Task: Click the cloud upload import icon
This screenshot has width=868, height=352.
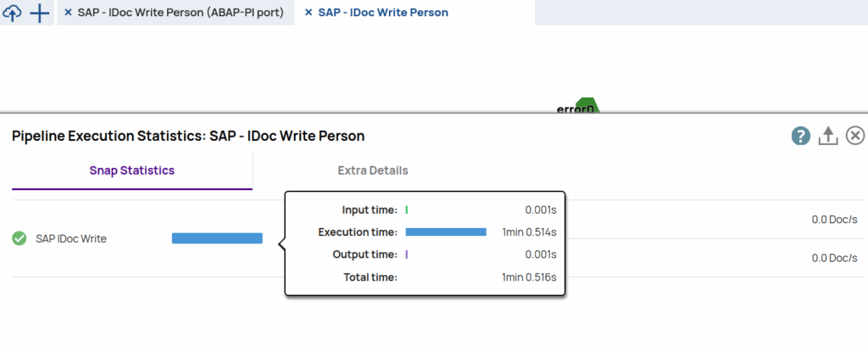Action: [13, 14]
